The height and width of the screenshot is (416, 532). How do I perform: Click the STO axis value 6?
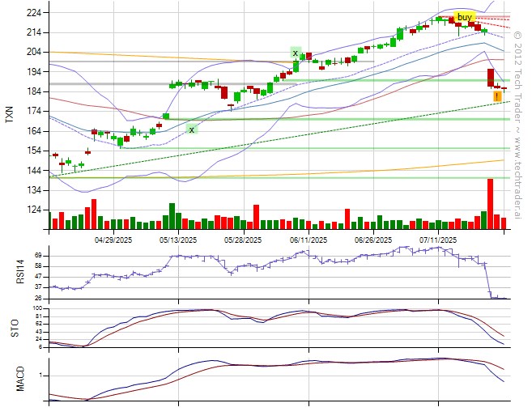click(40, 347)
